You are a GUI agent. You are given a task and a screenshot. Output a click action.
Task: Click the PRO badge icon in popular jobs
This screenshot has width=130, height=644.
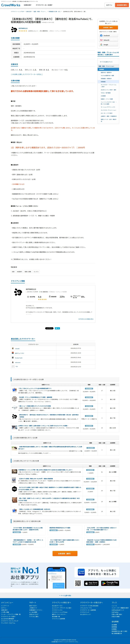[x=15, y=489]
